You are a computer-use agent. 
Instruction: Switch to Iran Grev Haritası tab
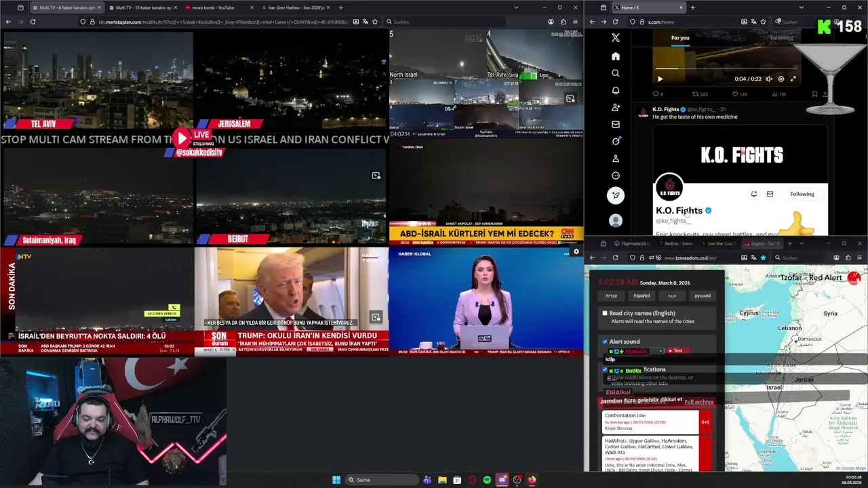[296, 7]
